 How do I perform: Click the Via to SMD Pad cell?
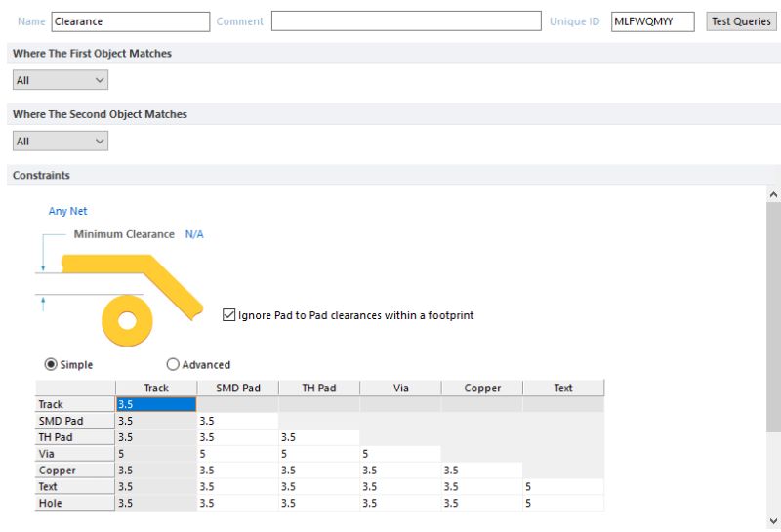pos(238,453)
